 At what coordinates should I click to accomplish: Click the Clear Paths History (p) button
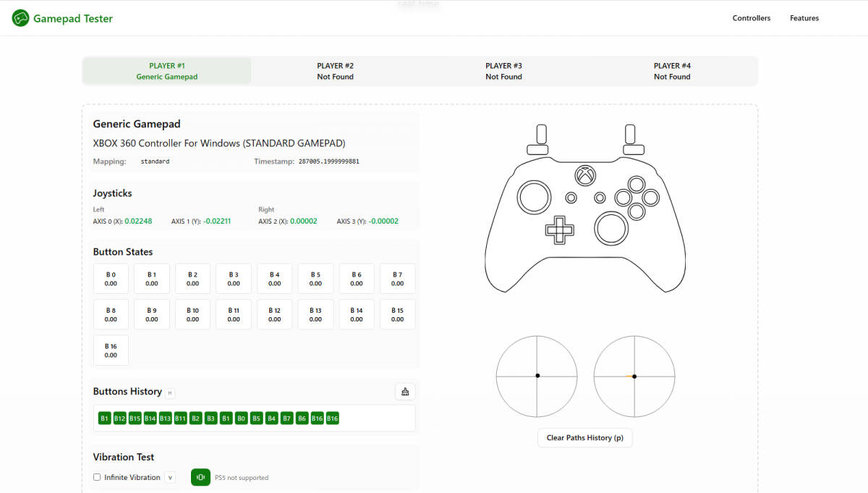[x=585, y=438]
